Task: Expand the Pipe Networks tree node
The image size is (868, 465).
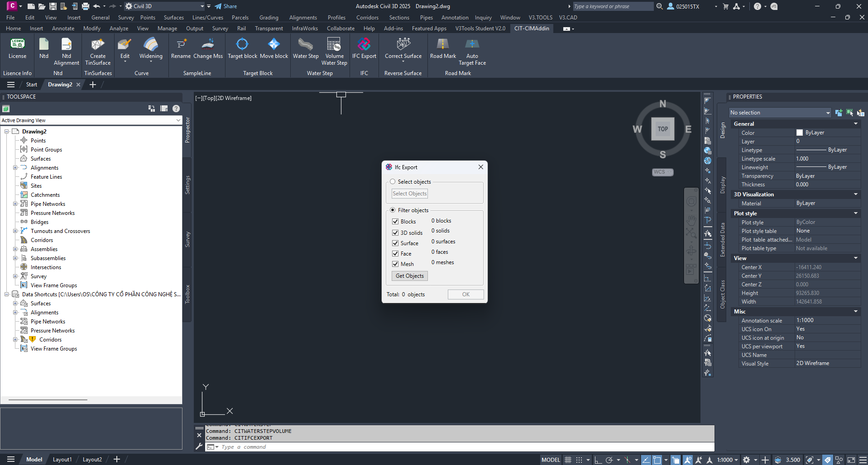Action: point(15,204)
